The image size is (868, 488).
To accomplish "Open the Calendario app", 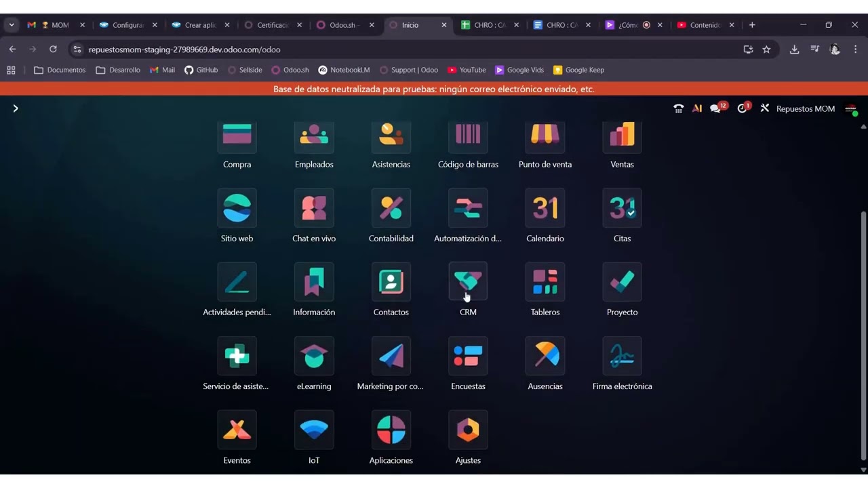I will click(x=545, y=207).
